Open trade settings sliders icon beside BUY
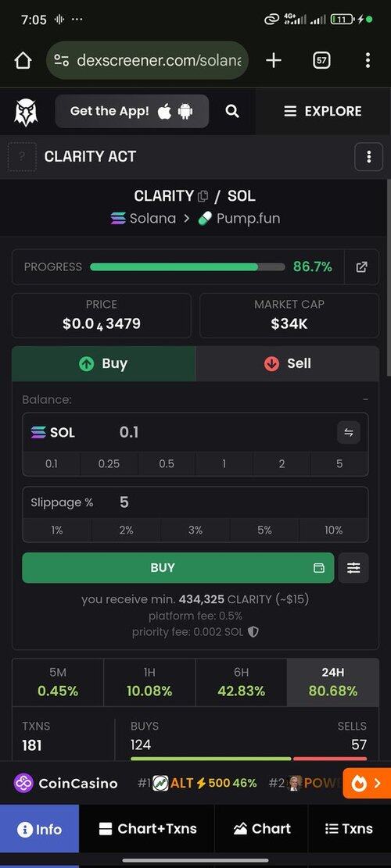This screenshot has height=868, width=391. point(353,567)
